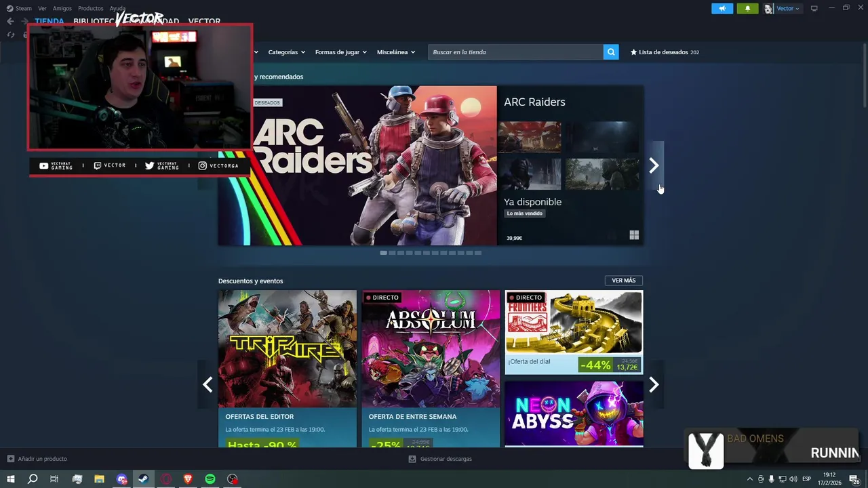
Task: Select the last featured carousel dot
Action: (478, 253)
